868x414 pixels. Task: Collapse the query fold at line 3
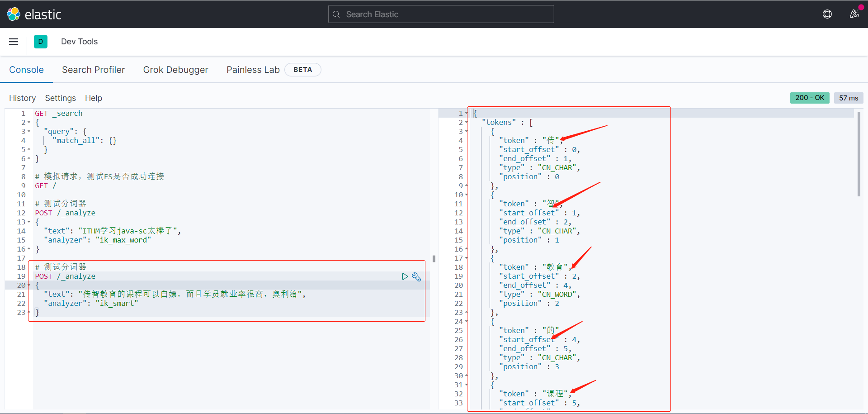tap(29, 132)
